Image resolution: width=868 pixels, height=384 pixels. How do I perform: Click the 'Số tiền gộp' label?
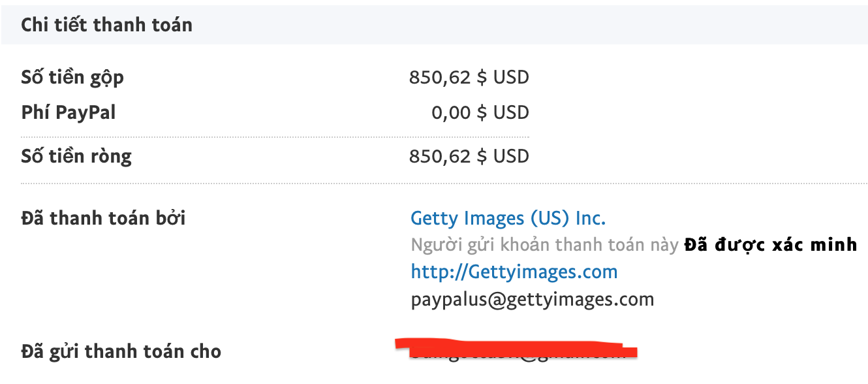point(72,78)
